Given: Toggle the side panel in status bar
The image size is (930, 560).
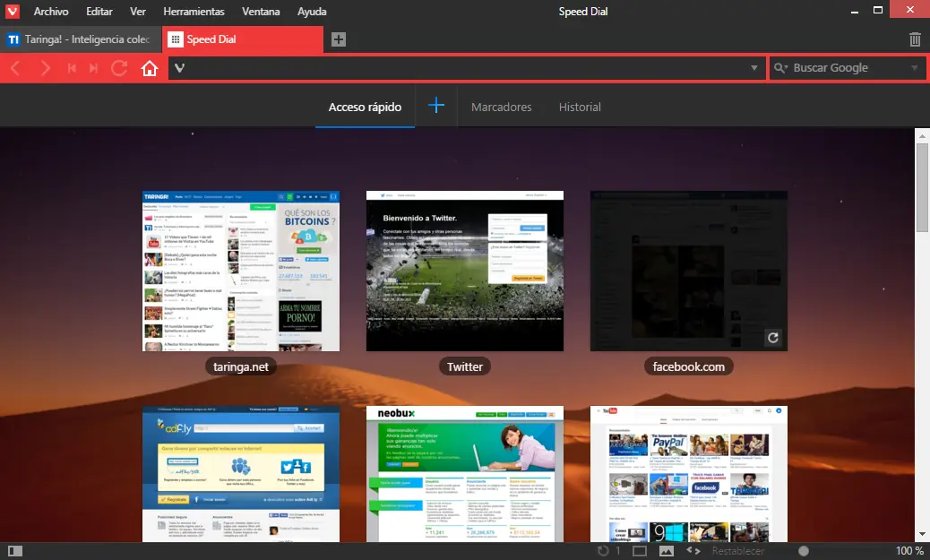Looking at the screenshot, I should click(x=15, y=551).
